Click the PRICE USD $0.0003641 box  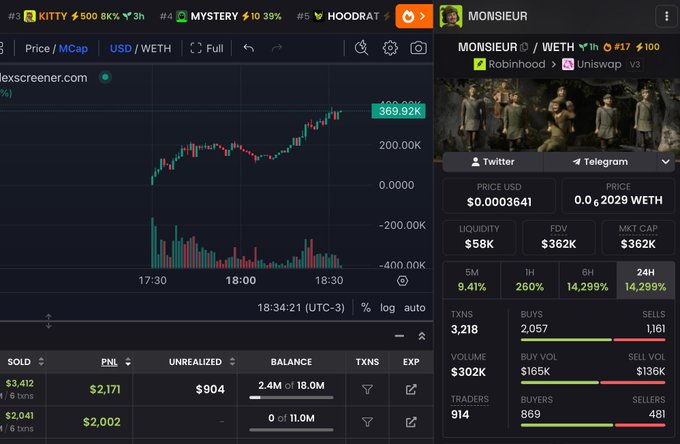point(499,195)
